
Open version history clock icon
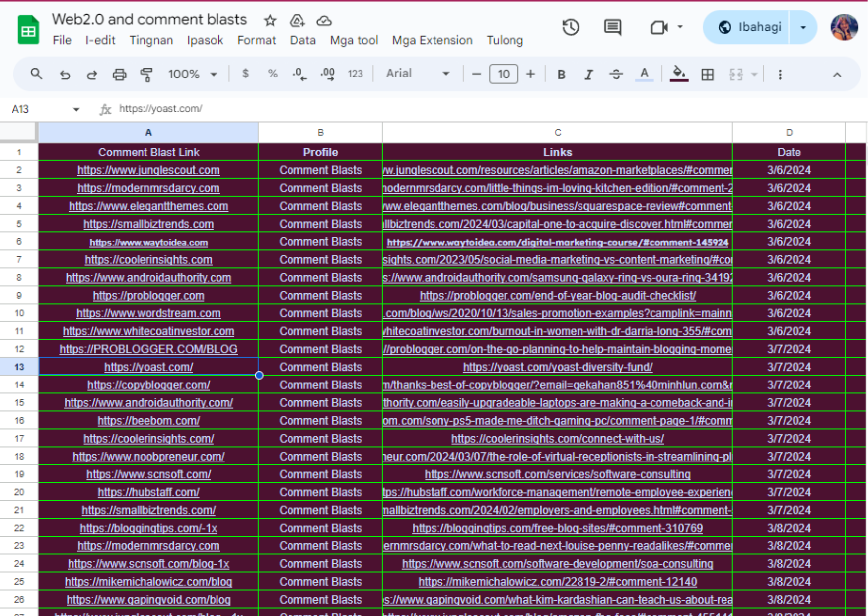571,27
